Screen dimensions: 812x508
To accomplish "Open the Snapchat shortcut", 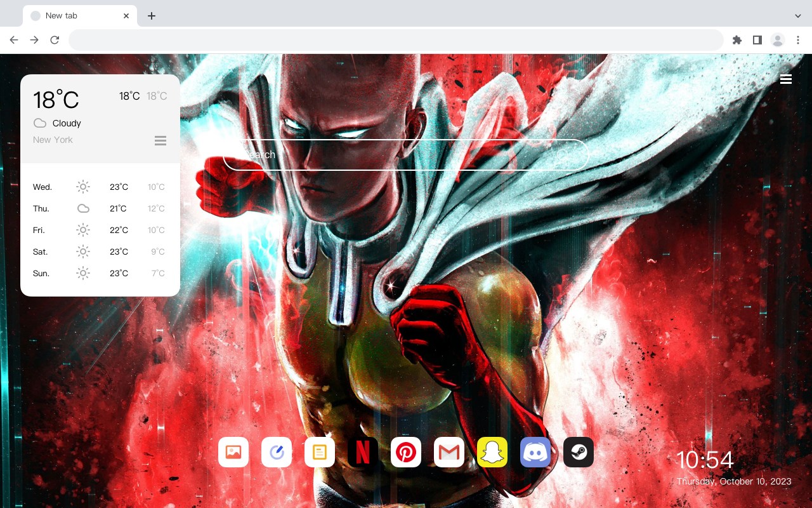I will click(x=492, y=452).
